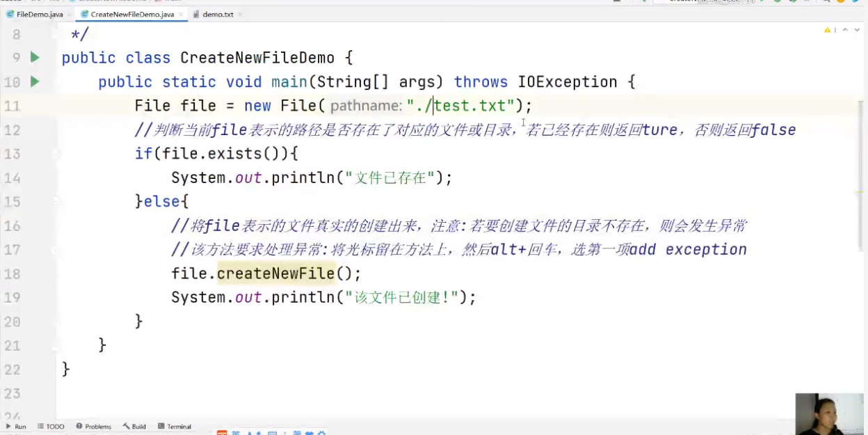The height and width of the screenshot is (435, 868).
Task: Click the Run tool window button in status bar
Action: tap(15, 426)
